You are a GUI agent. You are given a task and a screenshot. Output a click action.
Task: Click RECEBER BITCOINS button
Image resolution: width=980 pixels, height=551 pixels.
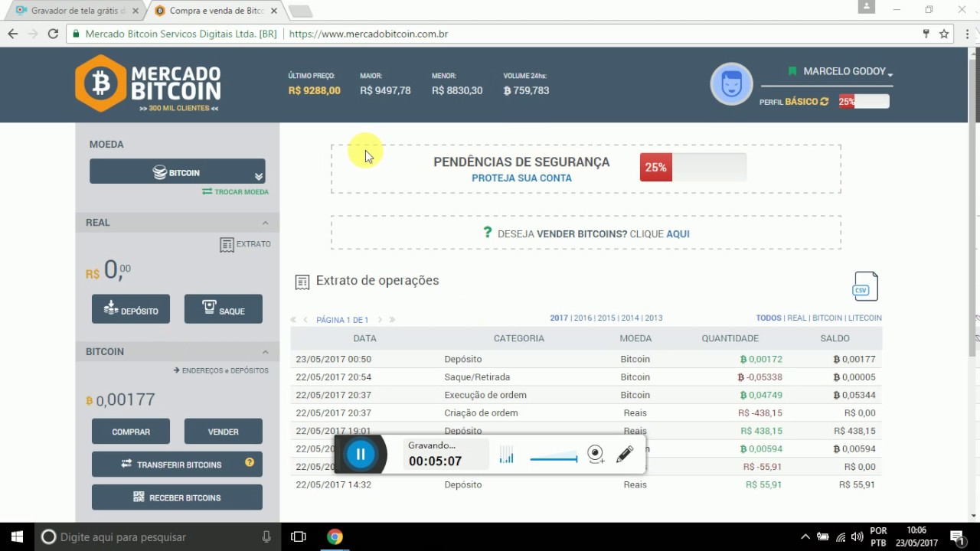tap(177, 497)
